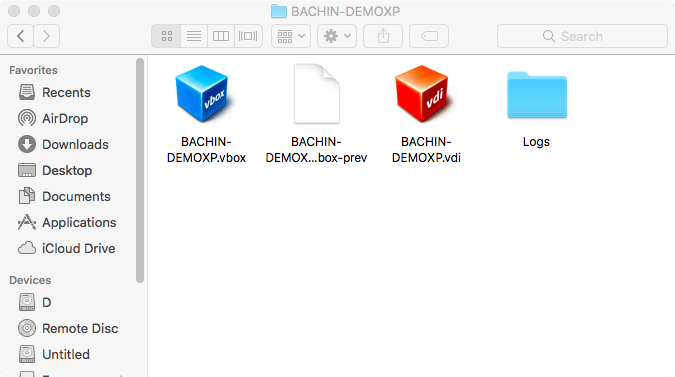The image size is (675, 377).
Task: Click the BACHIN-DEMOXP title folder icon
Action: 279,11
